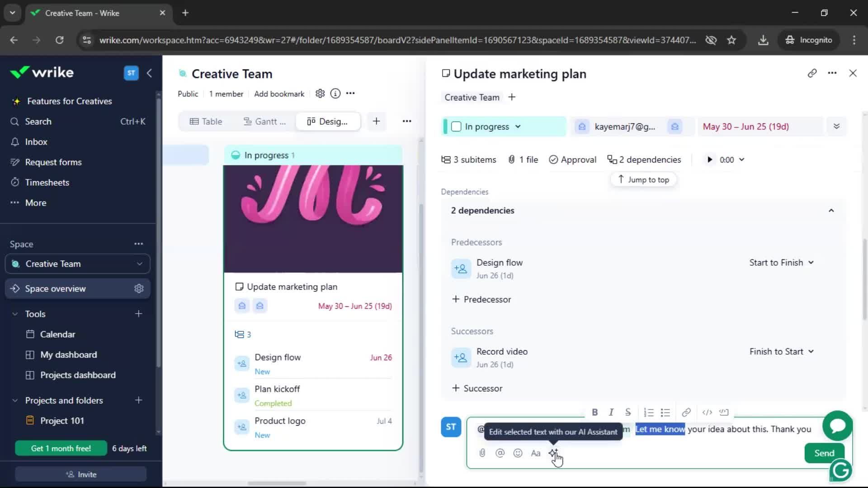Insert a hyperlink in the comment

[686, 412]
